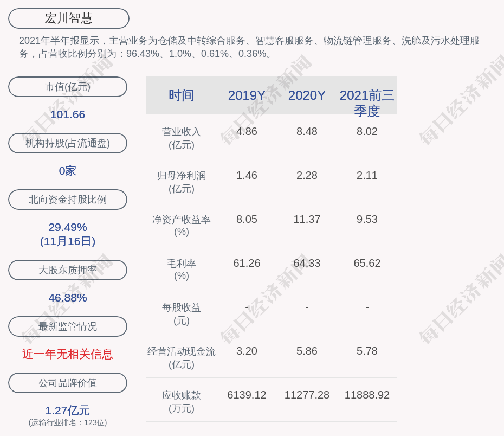
Task: Click the 经营活动现金流(亿元) row label
Action: coord(182,357)
